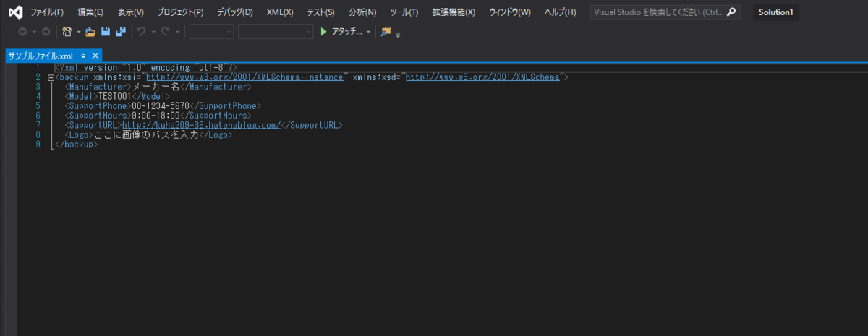Open the 表示(V) menu
868x336 pixels.
coord(130,12)
